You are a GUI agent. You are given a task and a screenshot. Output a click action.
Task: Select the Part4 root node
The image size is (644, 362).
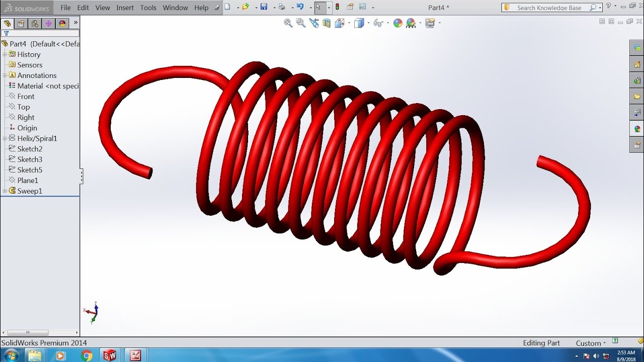click(x=40, y=44)
